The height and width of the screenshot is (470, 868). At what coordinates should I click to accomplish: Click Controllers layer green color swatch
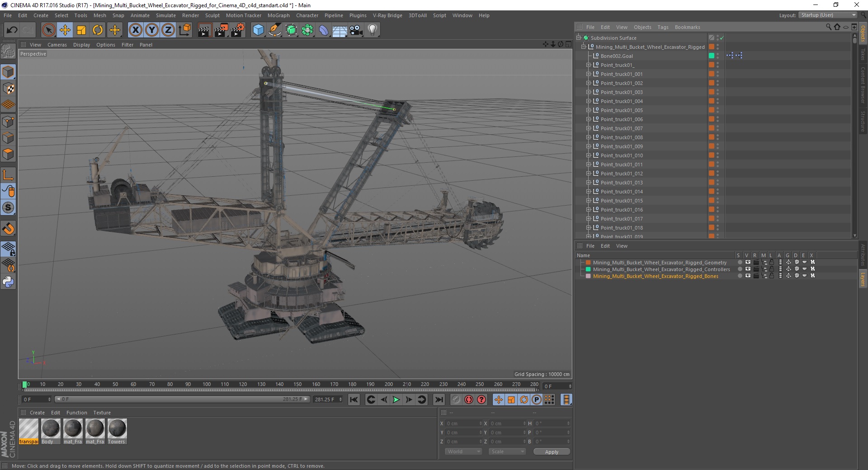click(588, 269)
